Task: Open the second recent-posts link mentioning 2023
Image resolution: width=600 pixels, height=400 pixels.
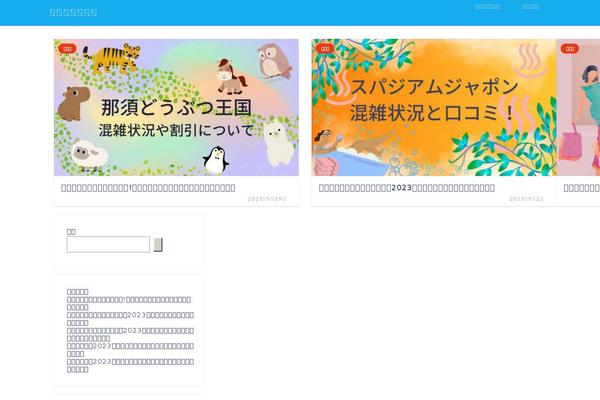Action: (x=130, y=318)
